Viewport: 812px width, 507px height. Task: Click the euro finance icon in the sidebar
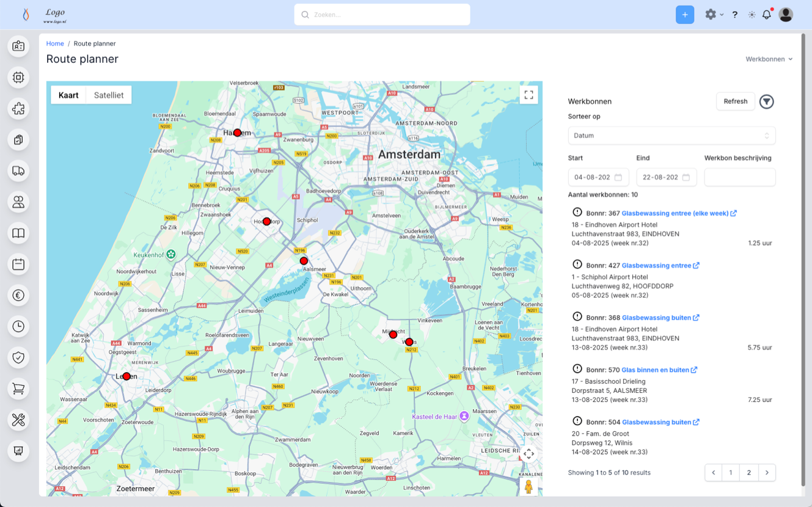(x=18, y=295)
